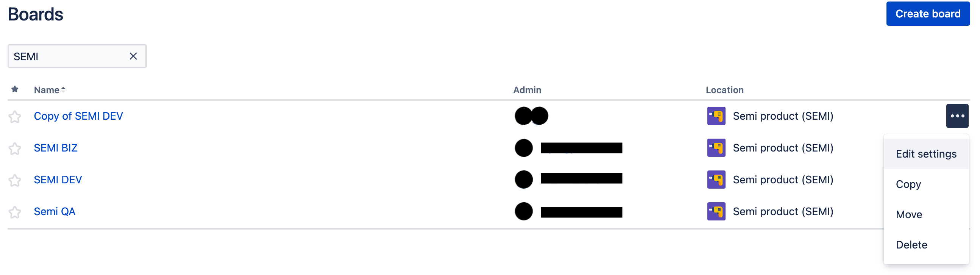This screenshot has width=980, height=275.
Task: Click the Semi product project icon beside SEMI DEV
Action: [x=717, y=179]
